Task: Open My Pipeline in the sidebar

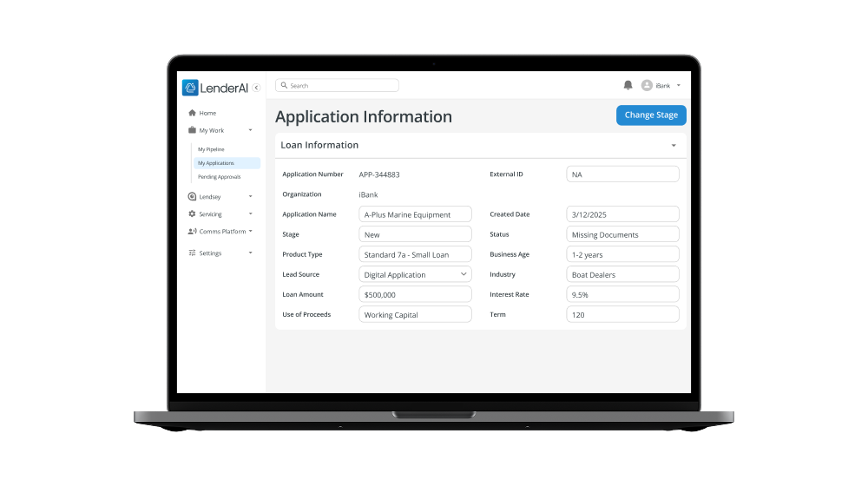Action: coord(211,149)
